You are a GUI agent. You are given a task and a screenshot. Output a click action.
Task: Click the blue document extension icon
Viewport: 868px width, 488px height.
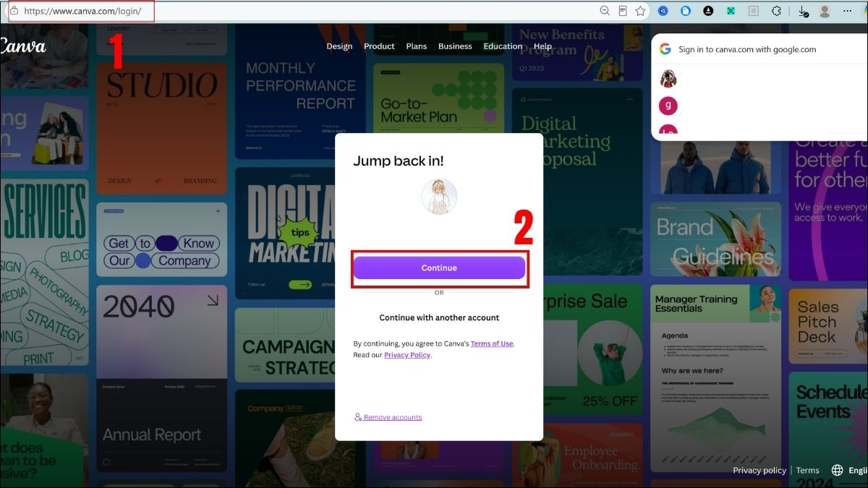686,11
